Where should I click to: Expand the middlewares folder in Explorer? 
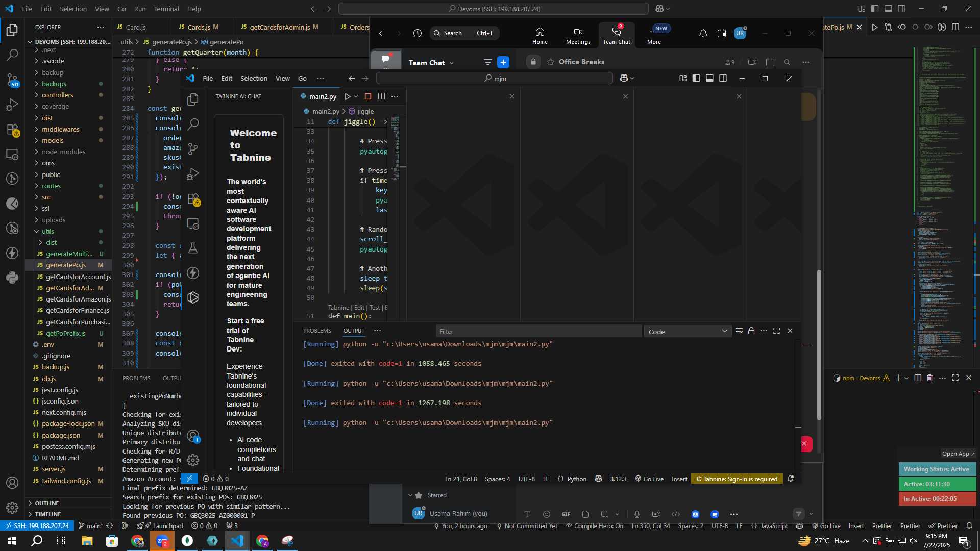68,129
